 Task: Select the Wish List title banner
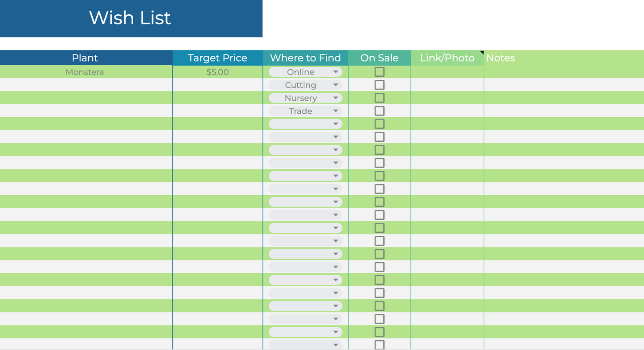tap(130, 18)
